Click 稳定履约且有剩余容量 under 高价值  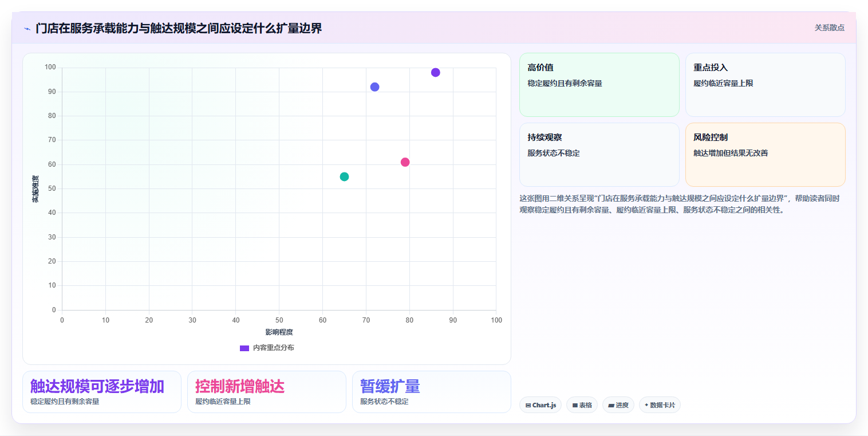coord(565,83)
